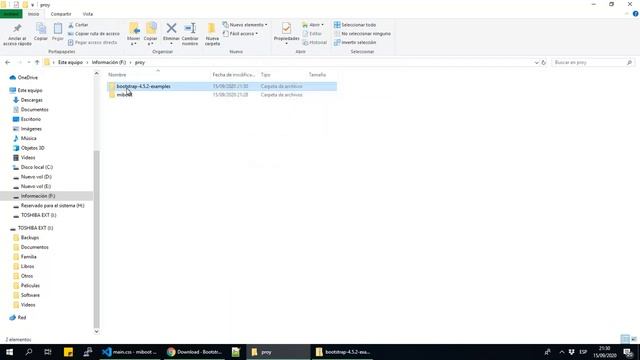Screen dimensions: 640x360
Task: Open Objetos 3D in the sidebar
Action: tap(33, 148)
